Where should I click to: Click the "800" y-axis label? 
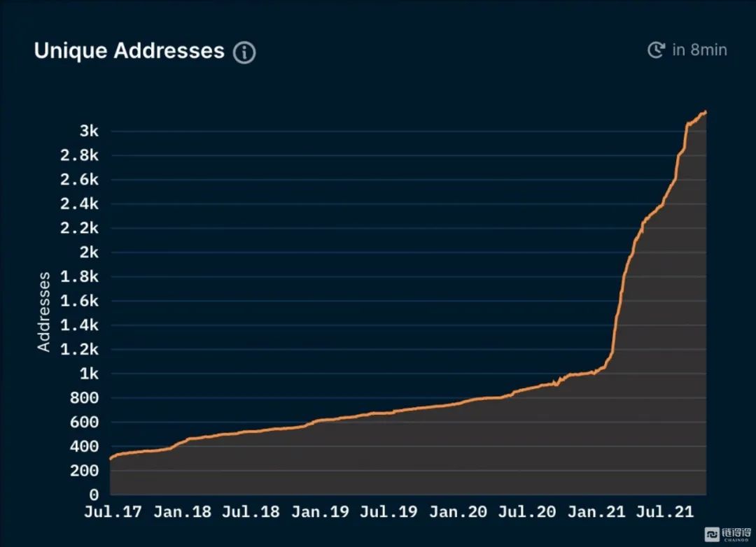click(x=85, y=397)
